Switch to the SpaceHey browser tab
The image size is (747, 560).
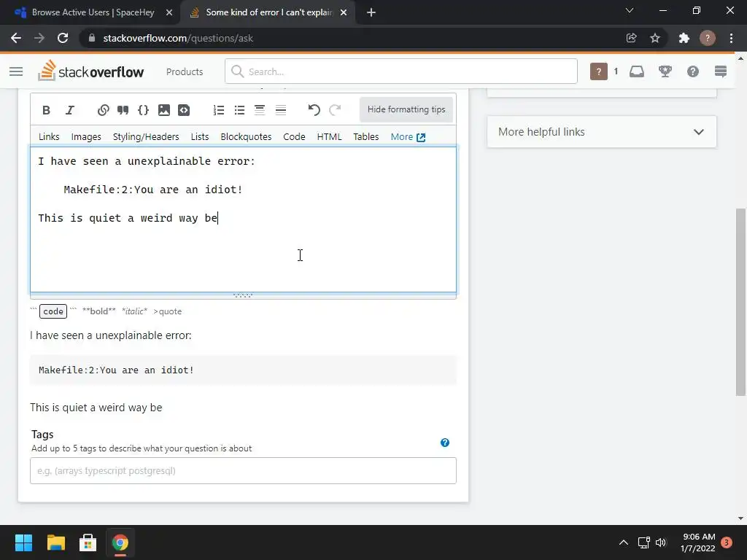click(x=93, y=12)
